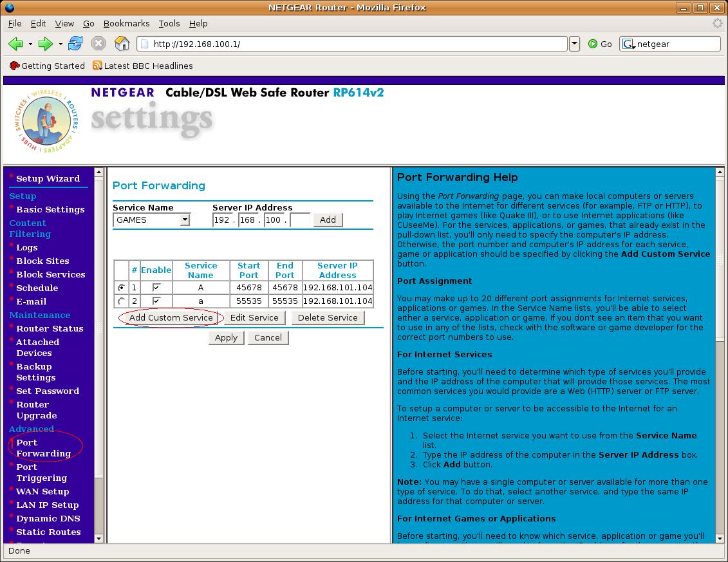
Task: Click the Latest BBC Headlines bookmark label
Action: pyautogui.click(x=148, y=66)
